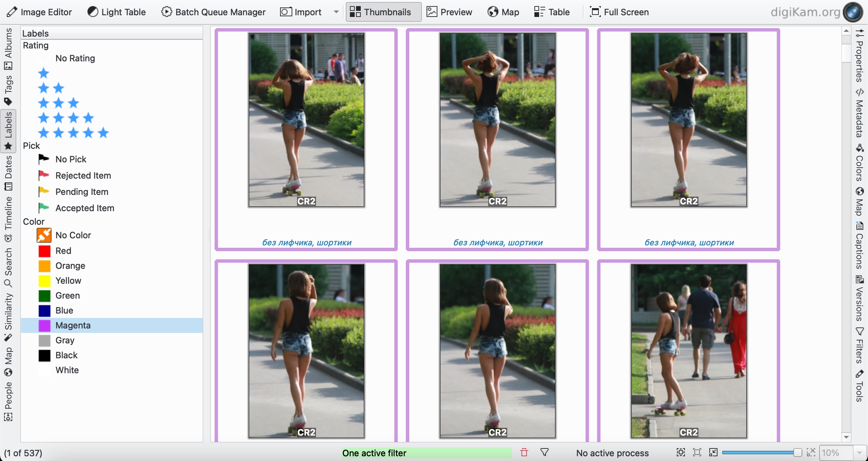The width and height of the screenshot is (868, 461).
Task: Switch to Map view in toolbar
Action: tap(504, 12)
